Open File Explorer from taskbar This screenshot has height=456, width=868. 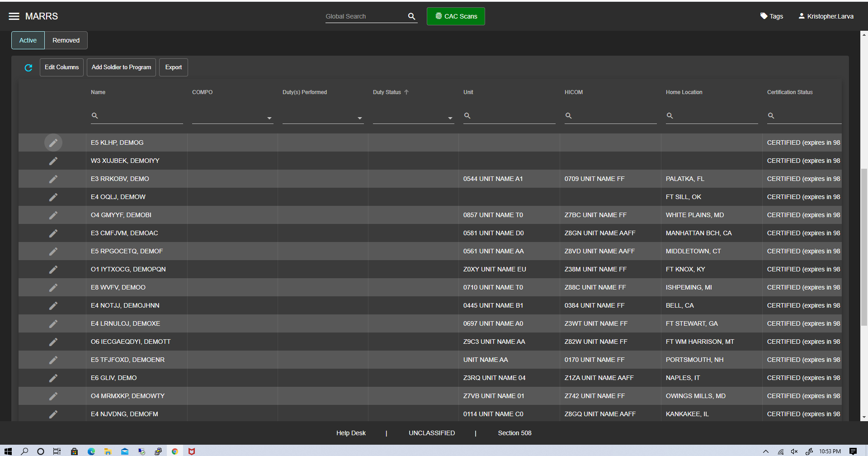click(108, 451)
